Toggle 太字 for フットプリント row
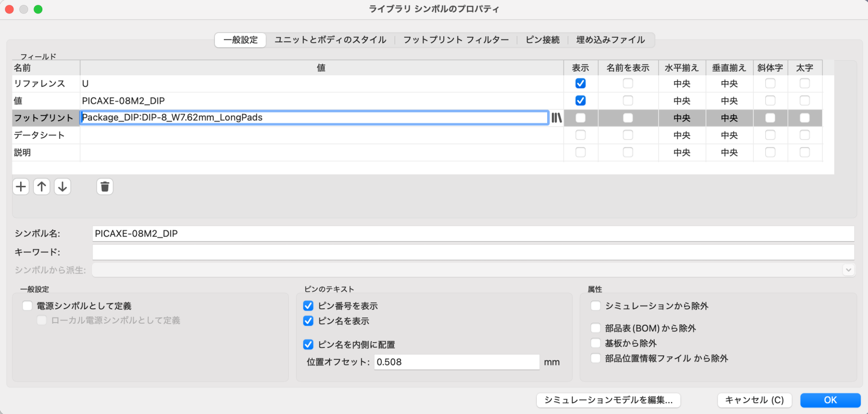The height and width of the screenshot is (414, 868). point(805,118)
